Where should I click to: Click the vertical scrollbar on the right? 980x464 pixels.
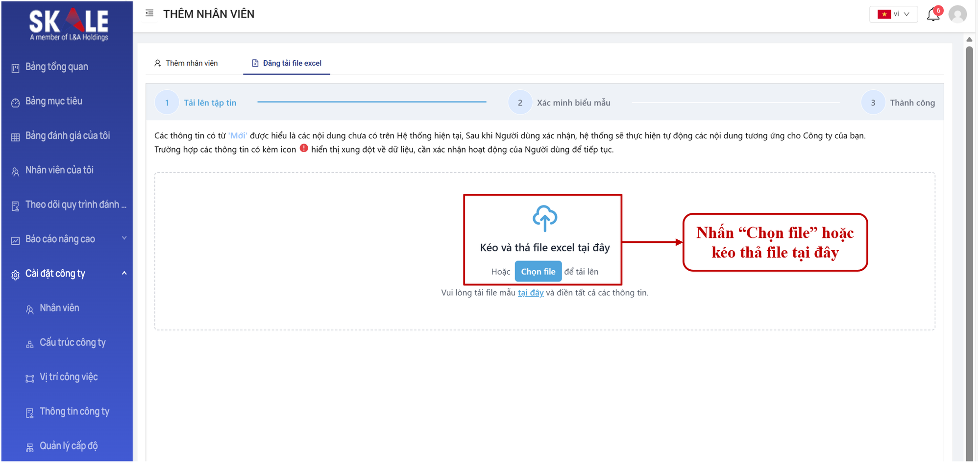coord(969,245)
